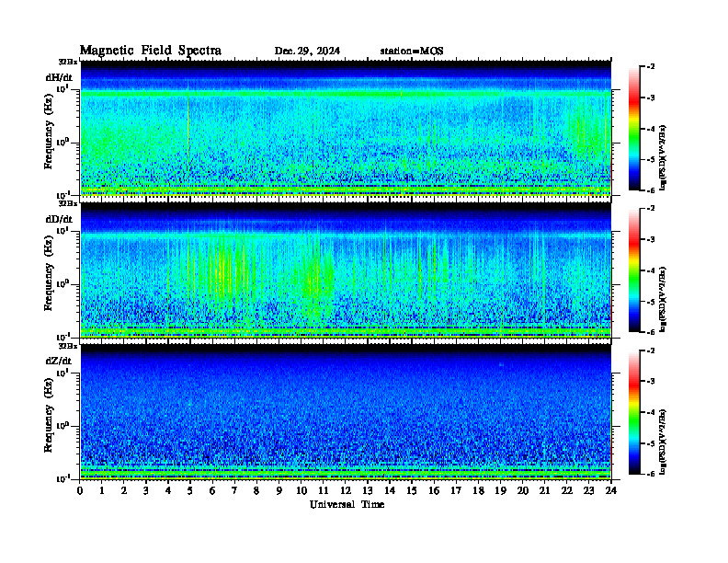Click hour 0 on the Universal Time axis

(x=80, y=491)
